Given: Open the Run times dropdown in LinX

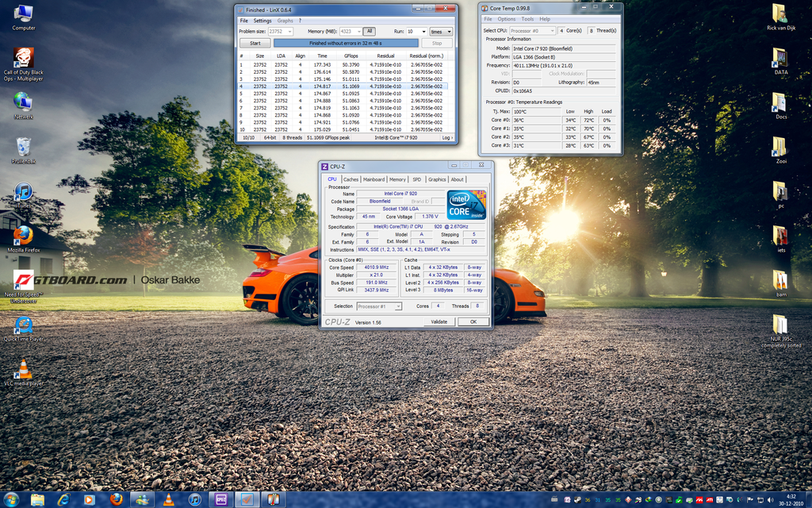Looking at the screenshot, I should pyautogui.click(x=441, y=32).
